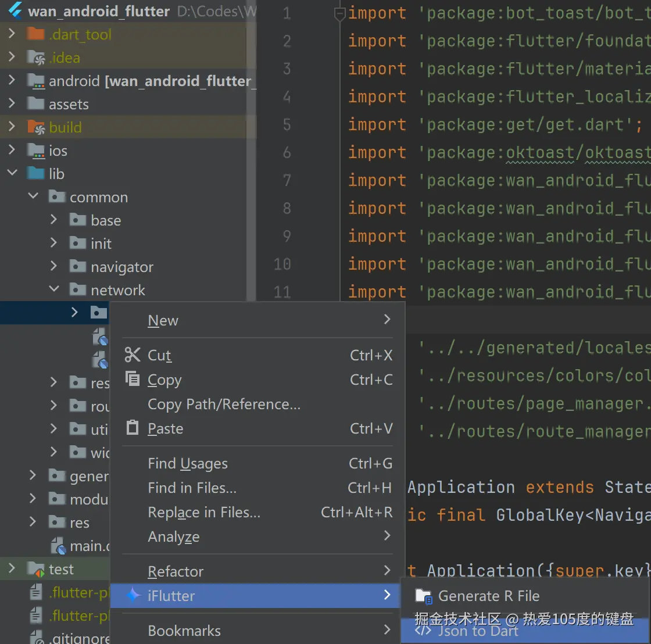Collapse the lib folder
Image resolution: width=651 pixels, height=644 pixels.
(x=12, y=172)
